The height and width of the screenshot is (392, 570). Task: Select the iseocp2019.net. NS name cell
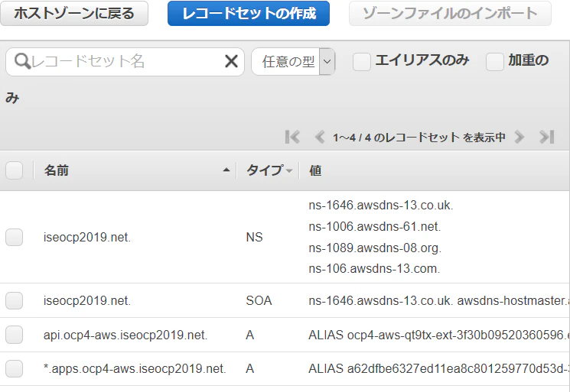pyautogui.click(x=87, y=238)
